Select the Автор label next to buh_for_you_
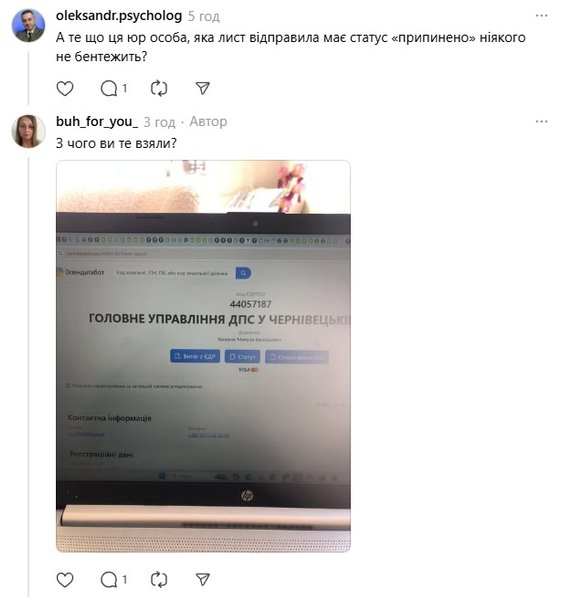 point(208,121)
